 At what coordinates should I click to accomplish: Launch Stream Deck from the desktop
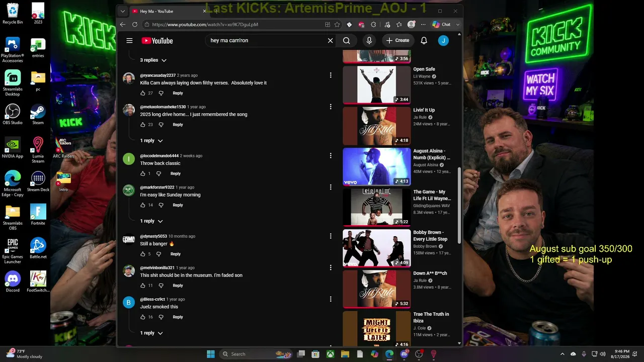coord(38,182)
